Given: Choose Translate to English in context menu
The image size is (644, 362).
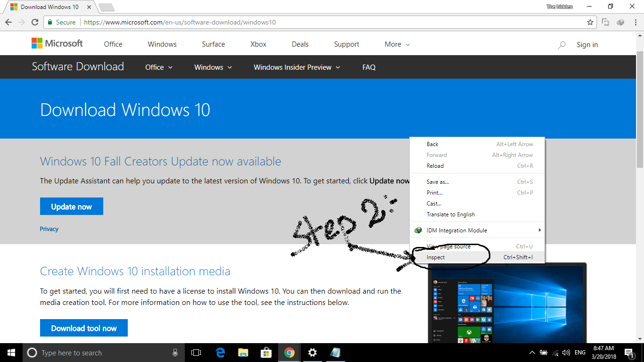Looking at the screenshot, I should click(x=477, y=214).
